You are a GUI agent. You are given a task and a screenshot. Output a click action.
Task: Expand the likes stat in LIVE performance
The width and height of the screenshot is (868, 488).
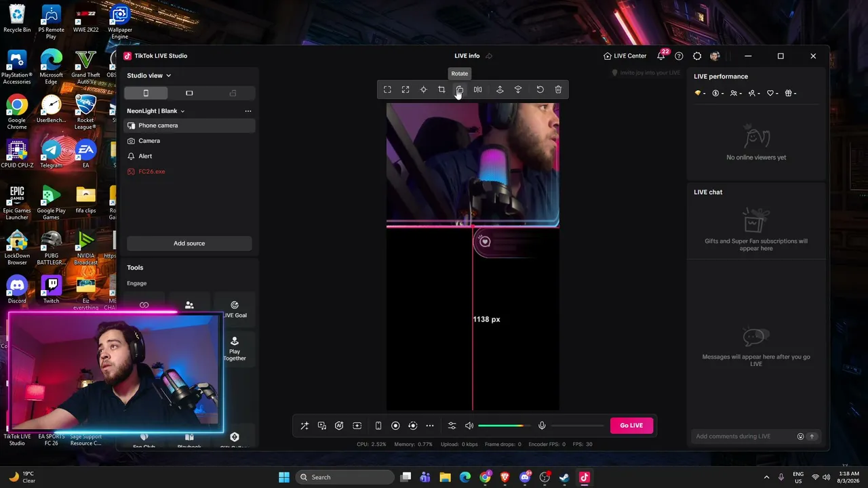click(772, 94)
